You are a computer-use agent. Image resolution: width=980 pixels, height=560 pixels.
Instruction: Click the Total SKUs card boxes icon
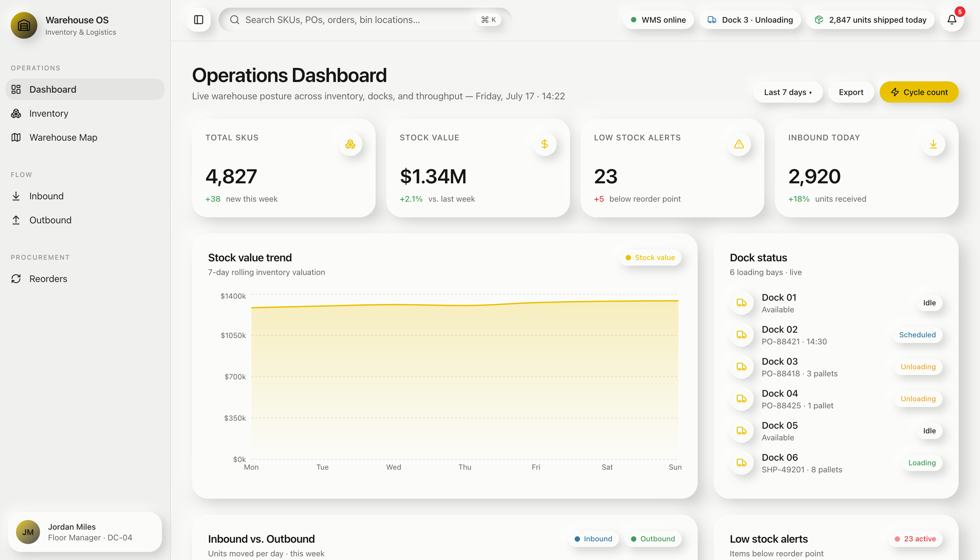350,144
